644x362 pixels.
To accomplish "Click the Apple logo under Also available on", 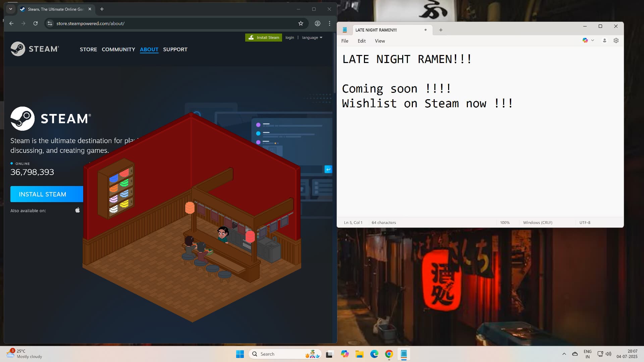I will click(x=77, y=210).
